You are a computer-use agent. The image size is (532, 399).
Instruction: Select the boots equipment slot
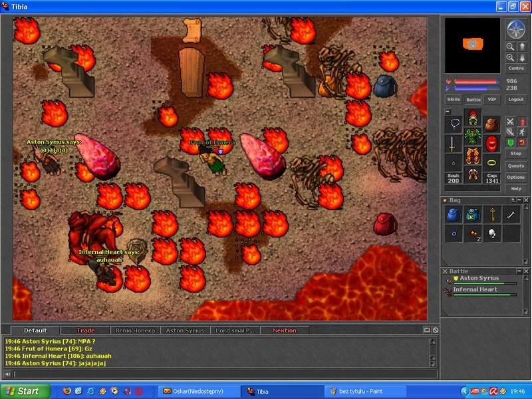473,175
